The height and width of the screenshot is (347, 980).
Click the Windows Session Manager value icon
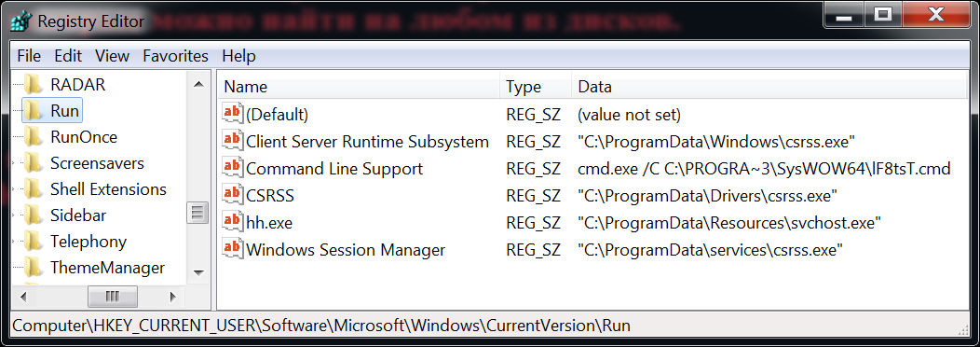pos(233,249)
